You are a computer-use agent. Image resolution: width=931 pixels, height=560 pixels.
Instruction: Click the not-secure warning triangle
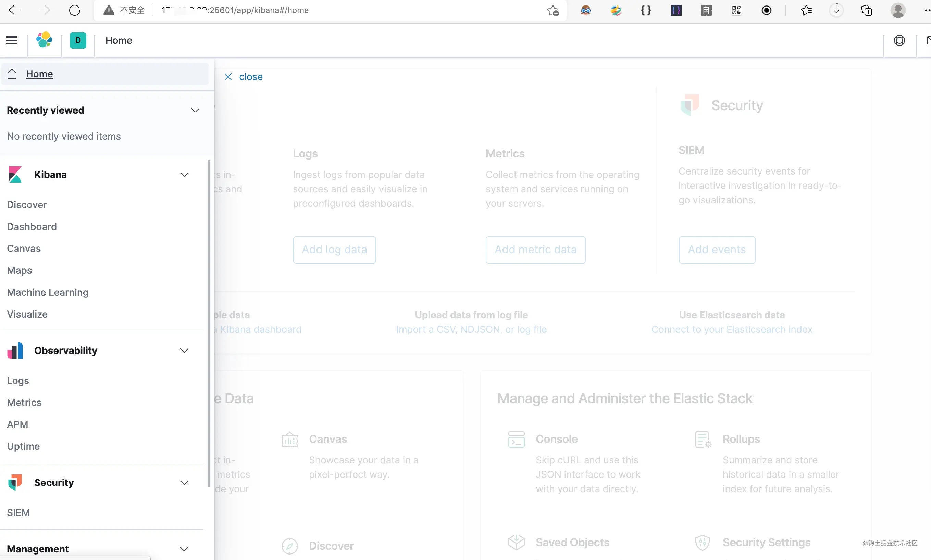[109, 10]
